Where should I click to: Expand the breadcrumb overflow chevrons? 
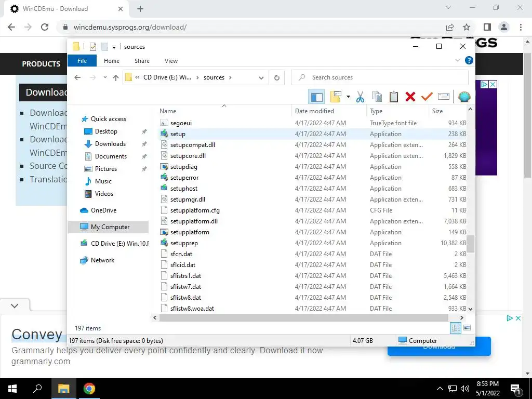pyautogui.click(x=137, y=77)
